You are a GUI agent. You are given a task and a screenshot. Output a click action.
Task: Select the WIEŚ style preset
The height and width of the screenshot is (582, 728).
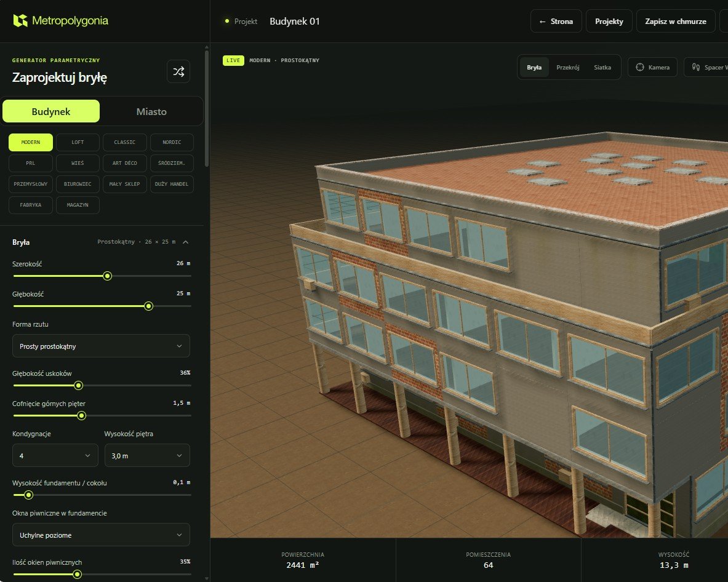pos(78,164)
